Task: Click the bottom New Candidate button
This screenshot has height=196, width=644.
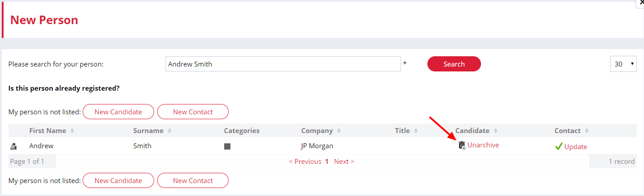Action: [118, 180]
